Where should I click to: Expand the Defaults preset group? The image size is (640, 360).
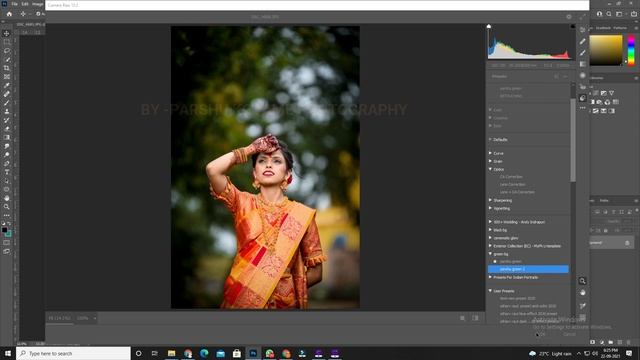(490, 140)
